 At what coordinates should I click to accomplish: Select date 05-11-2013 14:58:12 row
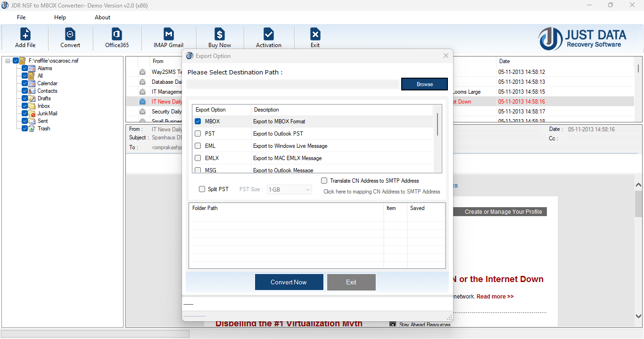[x=521, y=72]
